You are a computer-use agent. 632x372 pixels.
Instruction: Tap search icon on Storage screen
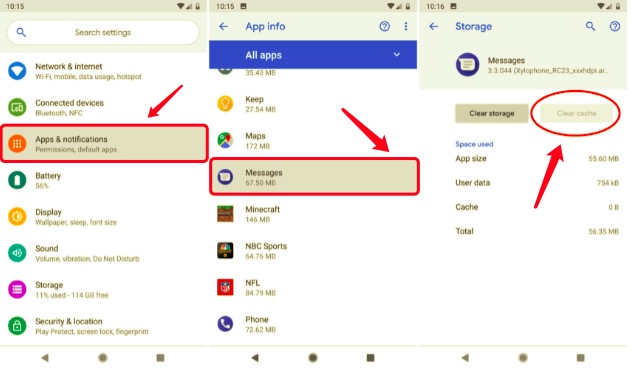click(590, 27)
